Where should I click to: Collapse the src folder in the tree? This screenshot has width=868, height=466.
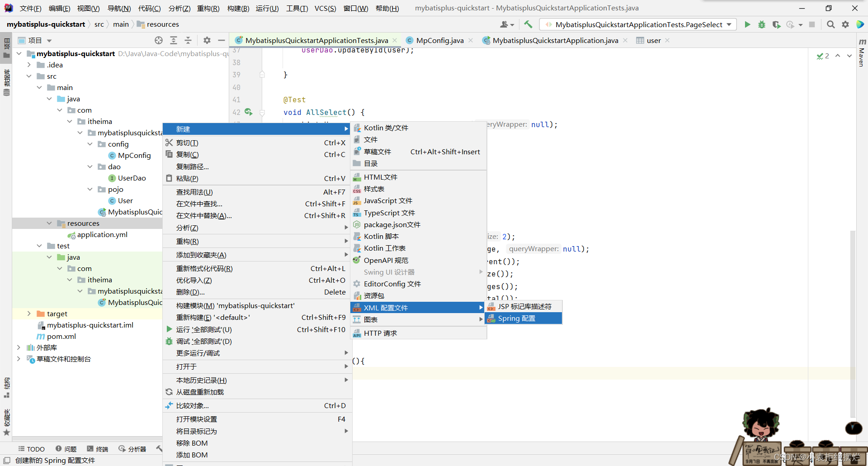29,76
